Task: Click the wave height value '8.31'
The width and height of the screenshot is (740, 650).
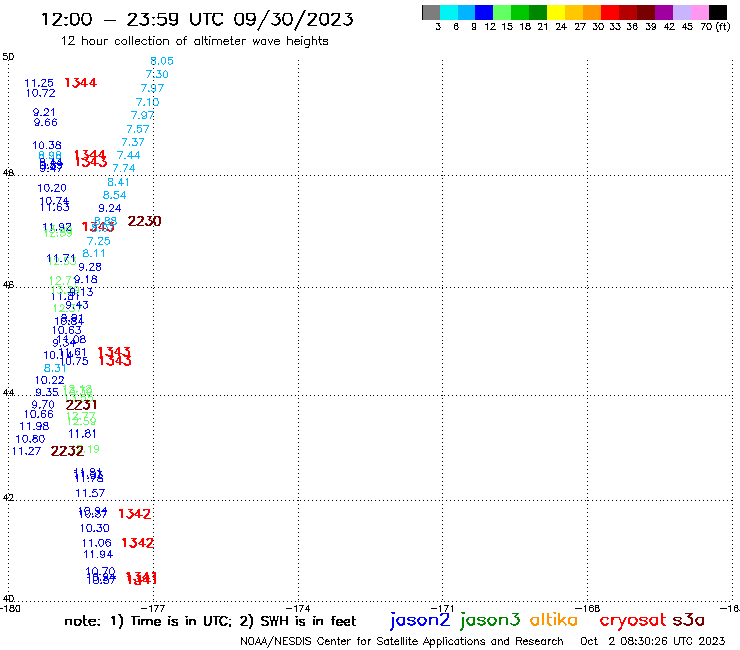Action: pos(55,368)
